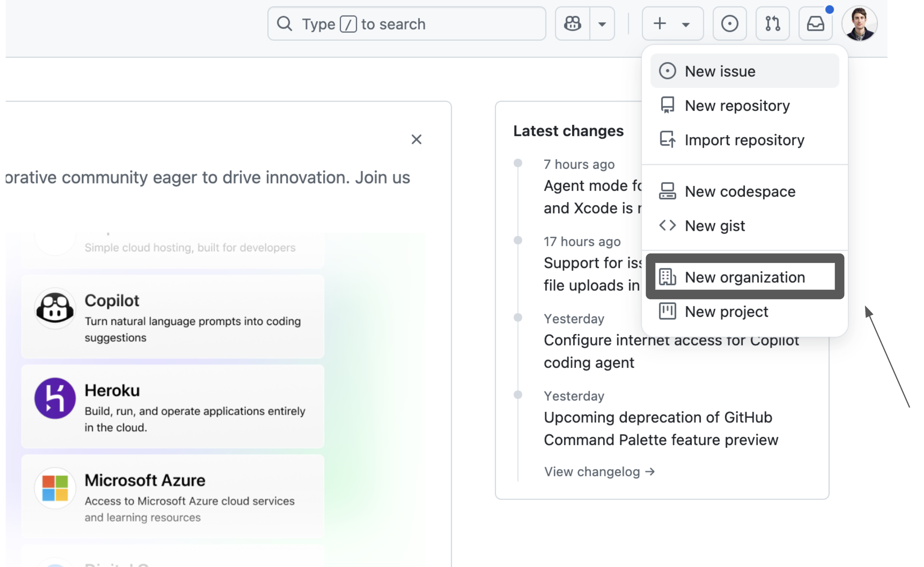Image resolution: width=924 pixels, height=567 pixels.
Task: Toggle the create-new dropdown caret
Action: [686, 24]
